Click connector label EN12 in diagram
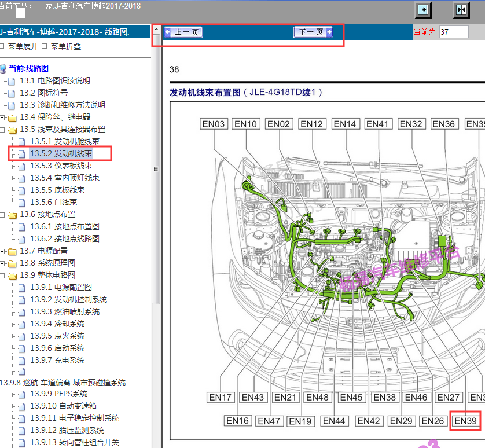 click(x=312, y=124)
